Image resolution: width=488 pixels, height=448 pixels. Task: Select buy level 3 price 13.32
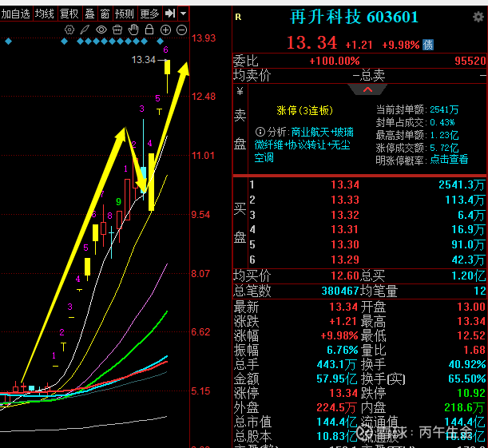[x=345, y=215]
